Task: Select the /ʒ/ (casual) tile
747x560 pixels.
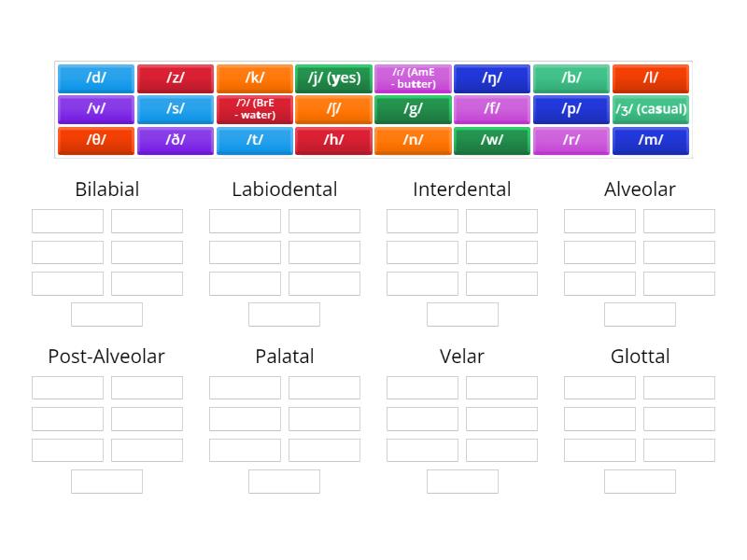Action: pos(651,109)
